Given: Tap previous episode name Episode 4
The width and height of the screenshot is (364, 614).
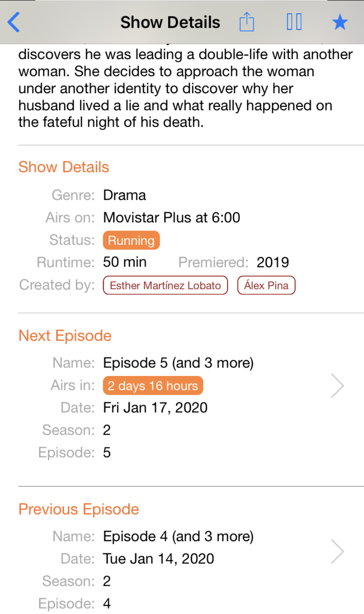Looking at the screenshot, I should point(178,537).
